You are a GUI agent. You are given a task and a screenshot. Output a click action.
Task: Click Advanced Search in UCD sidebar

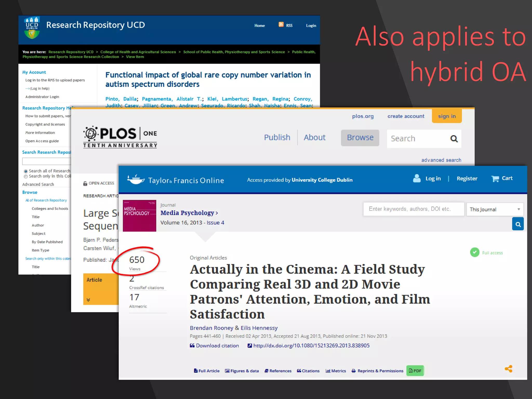38,184
